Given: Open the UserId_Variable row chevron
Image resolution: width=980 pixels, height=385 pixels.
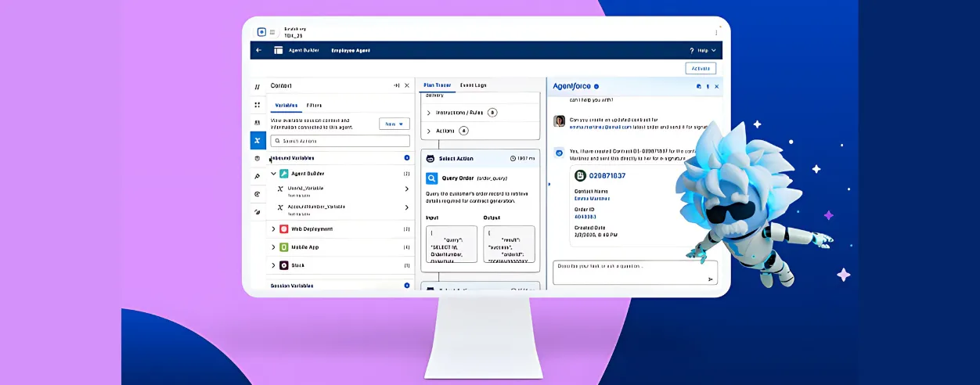Looking at the screenshot, I should 406,189.
